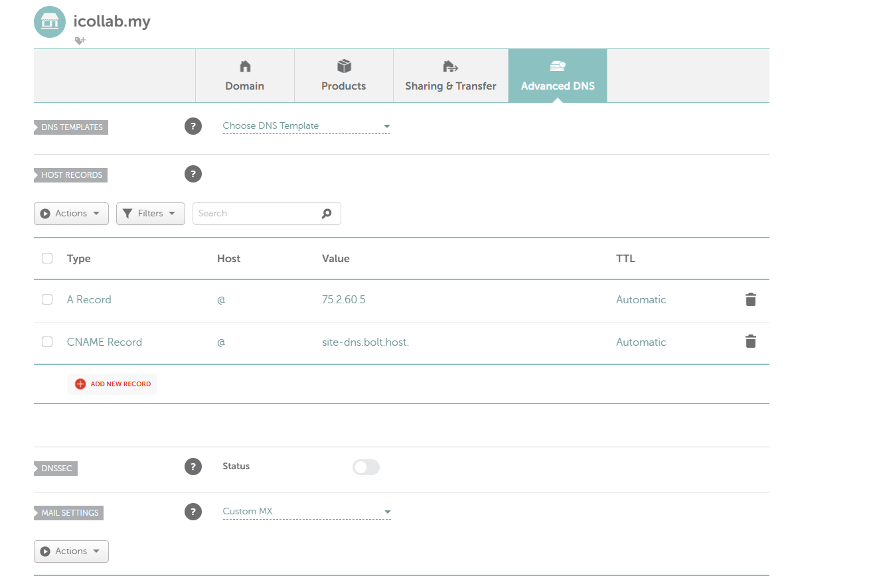Check the CNAME Record row checkbox

click(47, 342)
